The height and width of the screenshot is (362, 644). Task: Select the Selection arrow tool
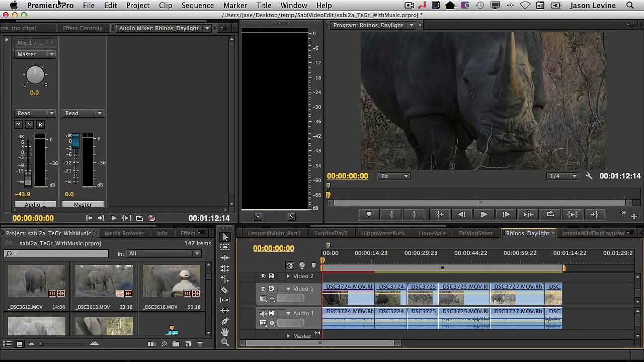coord(225,237)
